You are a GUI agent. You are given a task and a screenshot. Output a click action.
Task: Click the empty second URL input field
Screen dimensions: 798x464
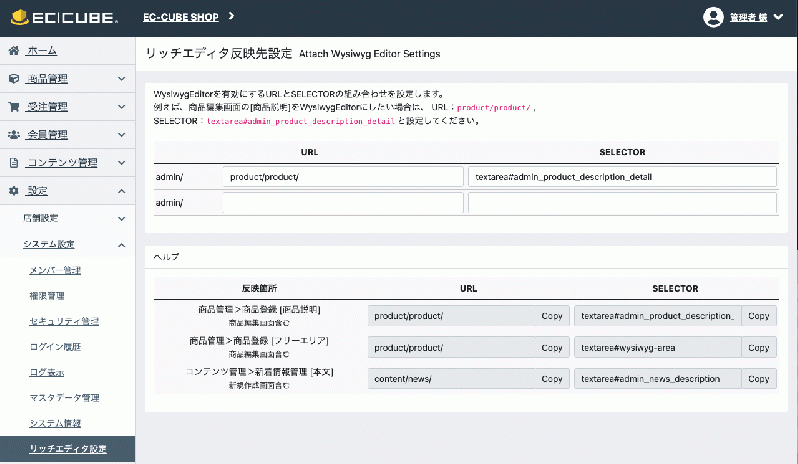point(343,202)
